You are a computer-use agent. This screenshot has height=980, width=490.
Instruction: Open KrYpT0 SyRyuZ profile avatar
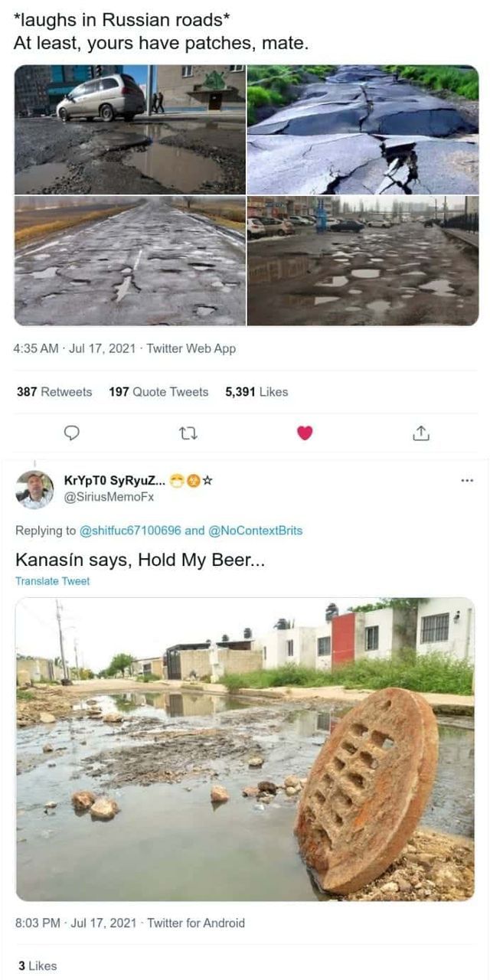[34, 489]
